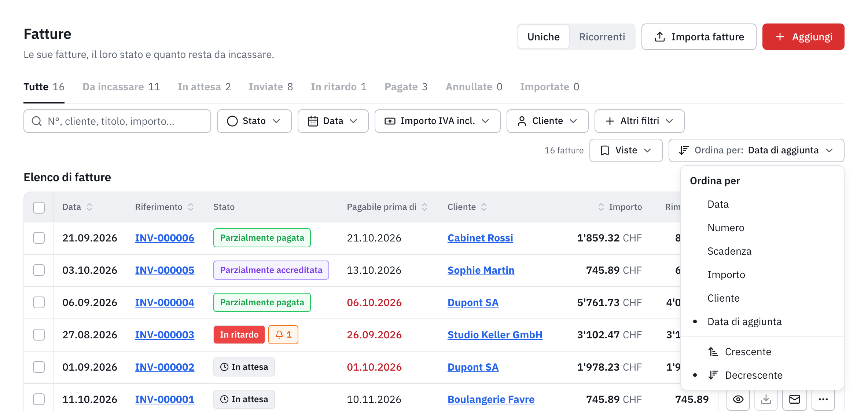Open the three-dots more menu for INV-000001

point(823,399)
